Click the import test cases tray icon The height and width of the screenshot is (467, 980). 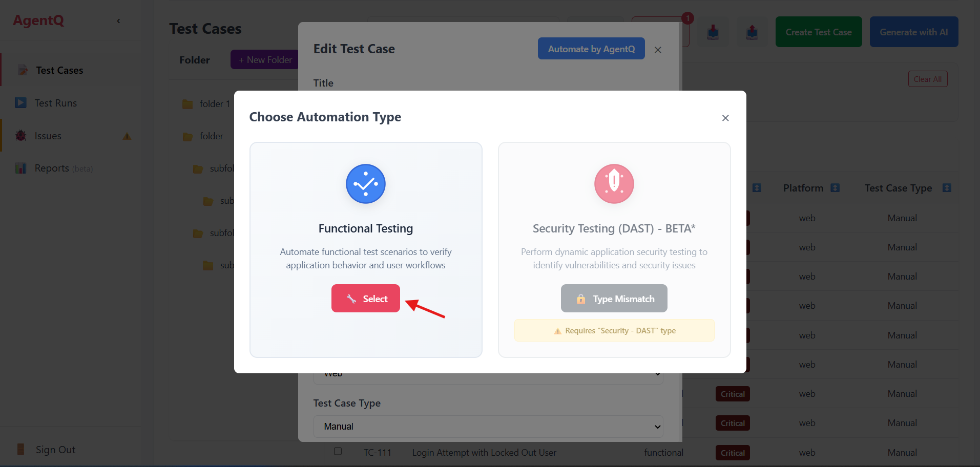pyautogui.click(x=713, y=32)
